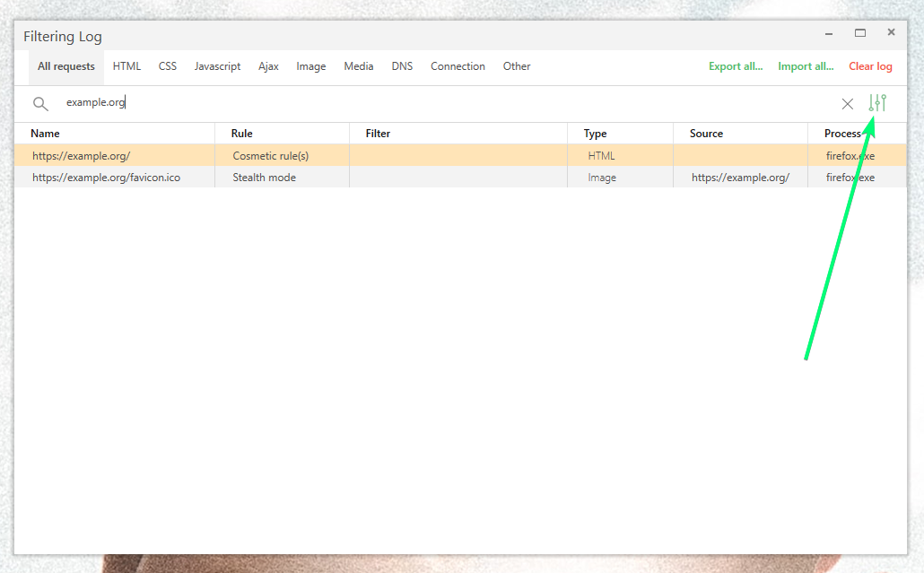Click the Export all link
Viewport: 924px width, 573px height.
pos(736,65)
